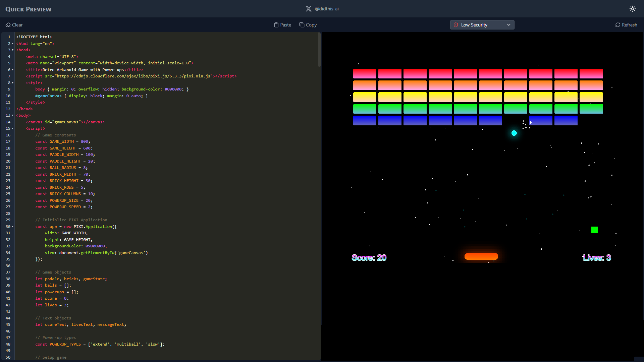Viewport: 644px width, 362px height.
Task: Click the cyan ball in game preview
Action: coord(514,133)
